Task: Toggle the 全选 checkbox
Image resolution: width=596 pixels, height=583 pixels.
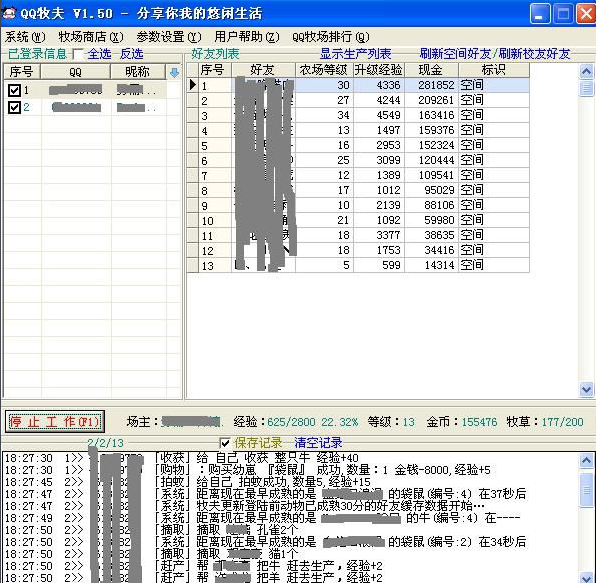Action: point(78,54)
